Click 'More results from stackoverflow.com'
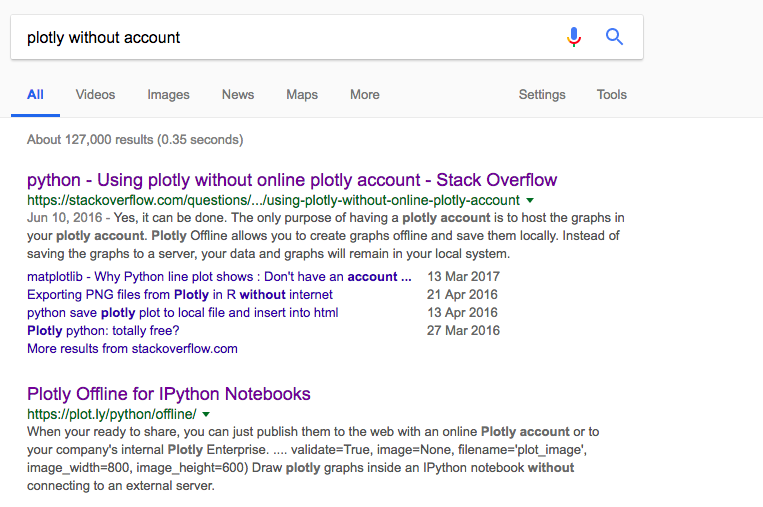This screenshot has width=763, height=507. [132, 348]
